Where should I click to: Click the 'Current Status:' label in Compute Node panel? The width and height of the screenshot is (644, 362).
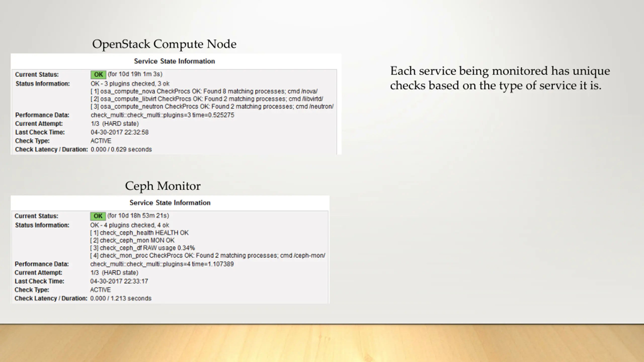tap(37, 75)
